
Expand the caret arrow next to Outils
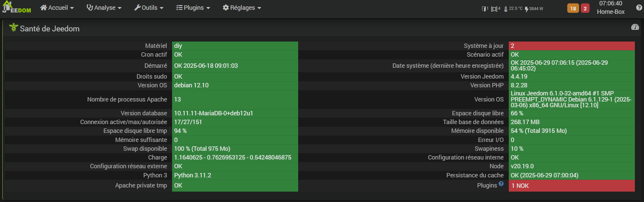tap(162, 8)
